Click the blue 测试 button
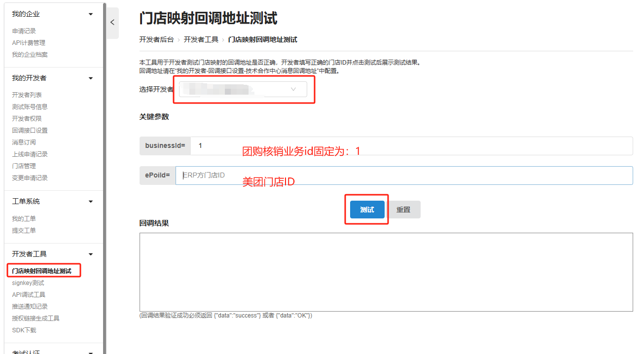This screenshot has height=354, width=644. (x=367, y=210)
